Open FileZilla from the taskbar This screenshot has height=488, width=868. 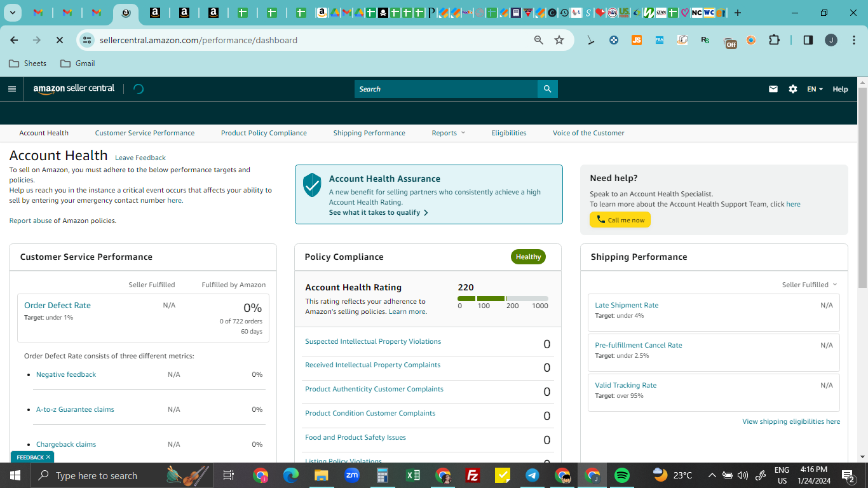472,475
